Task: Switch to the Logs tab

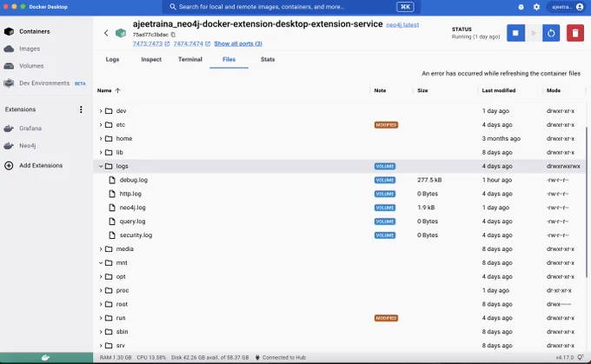Action: click(x=112, y=60)
